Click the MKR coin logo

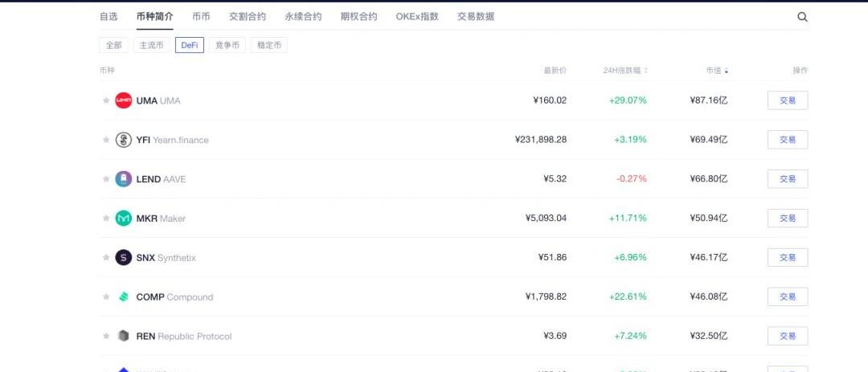click(x=124, y=218)
